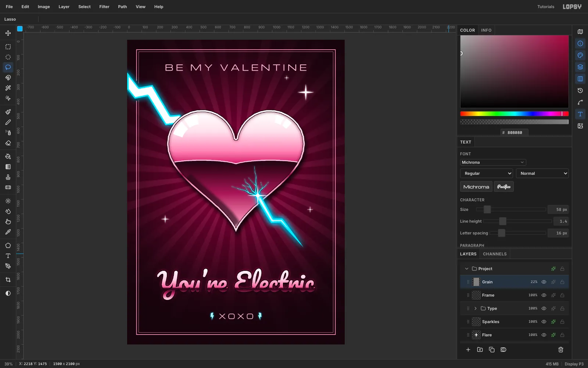Image resolution: width=588 pixels, height=368 pixels.
Task: Hide the Frame layer
Action: tap(544, 295)
